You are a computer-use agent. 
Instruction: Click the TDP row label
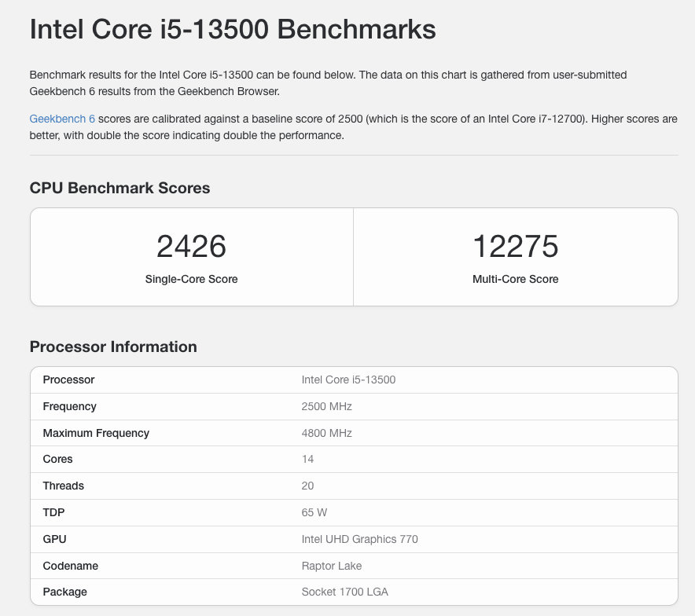coord(53,512)
